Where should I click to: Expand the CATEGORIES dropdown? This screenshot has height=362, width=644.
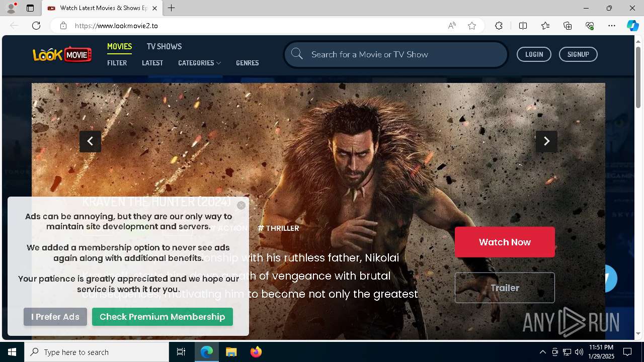tap(199, 63)
